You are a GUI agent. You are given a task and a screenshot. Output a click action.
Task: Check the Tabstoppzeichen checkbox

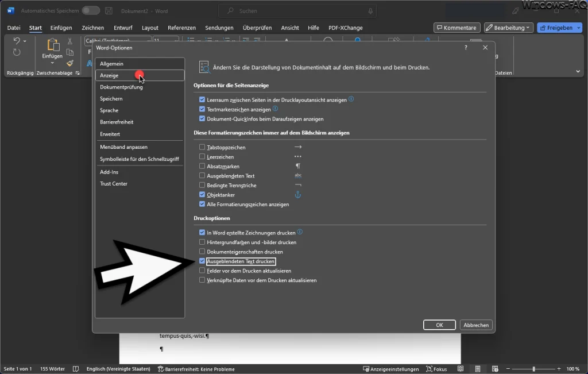pos(202,147)
